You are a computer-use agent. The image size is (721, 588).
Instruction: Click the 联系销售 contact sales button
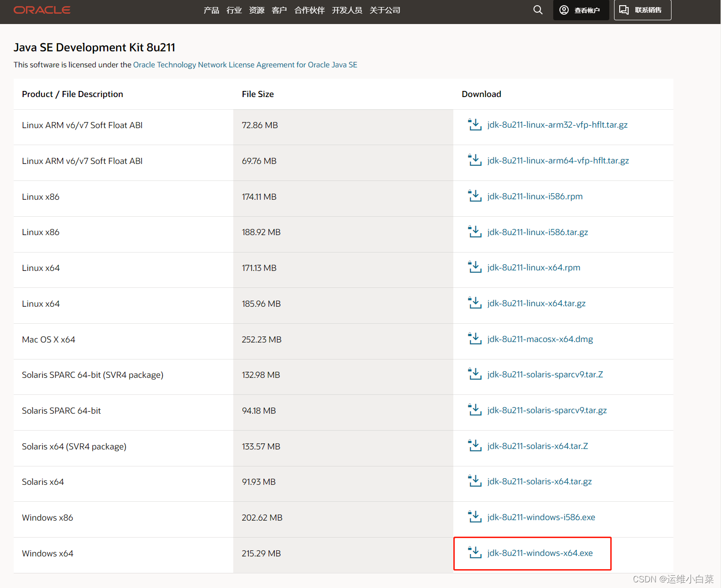[642, 10]
